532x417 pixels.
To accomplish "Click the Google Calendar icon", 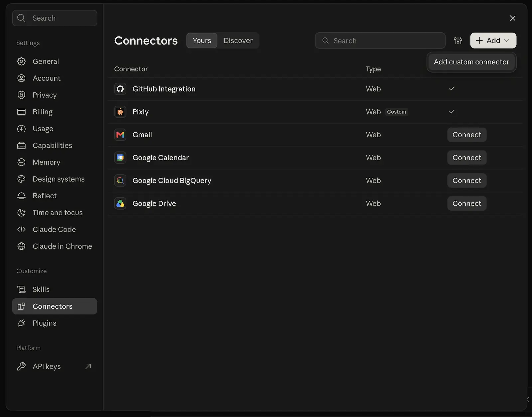I will [120, 158].
